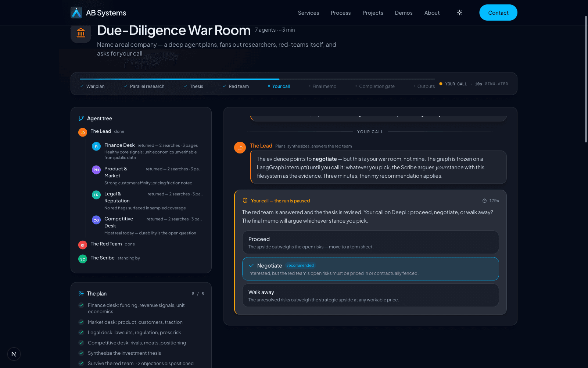
Task: Click check icon for Synthesize thesis plan item
Action: pos(81,353)
